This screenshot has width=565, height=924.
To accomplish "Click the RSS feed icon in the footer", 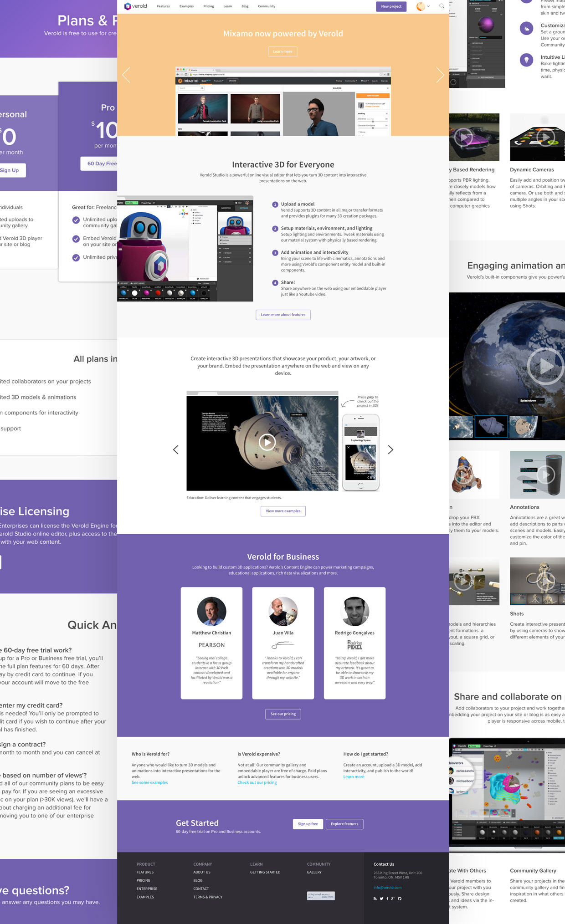I will [x=375, y=898].
